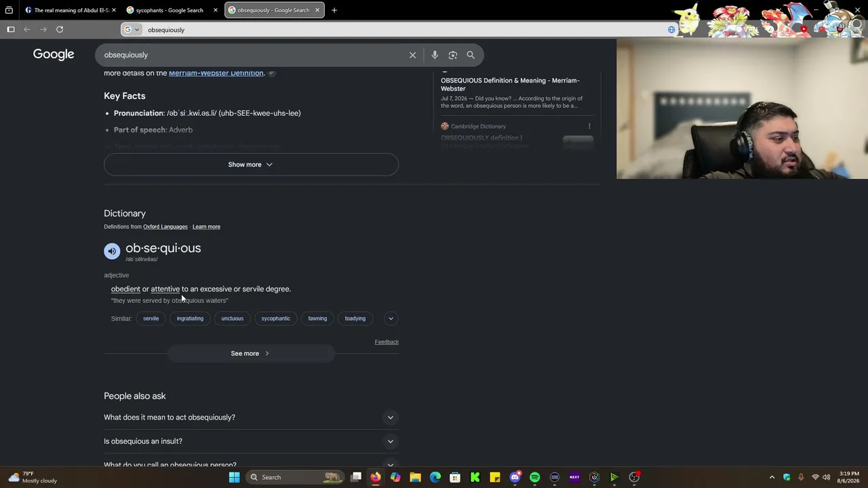The image size is (868, 488).
Task: Close the sycophants Google Search tab
Action: pos(216,10)
